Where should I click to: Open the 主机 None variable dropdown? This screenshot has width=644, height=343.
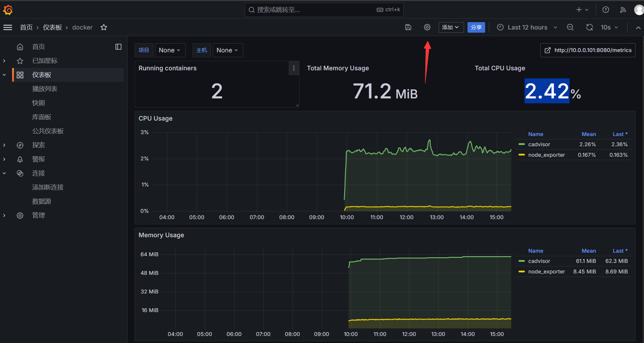(227, 50)
